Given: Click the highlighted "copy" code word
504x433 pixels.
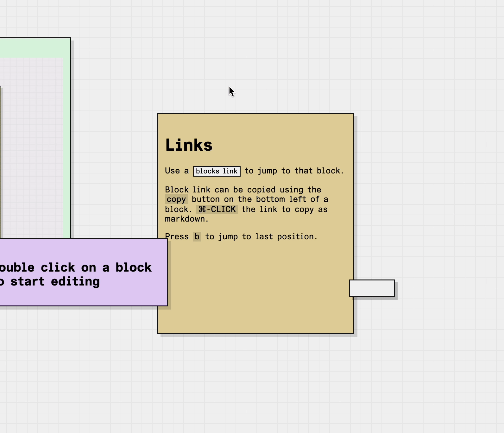Looking at the screenshot, I should pyautogui.click(x=176, y=199).
